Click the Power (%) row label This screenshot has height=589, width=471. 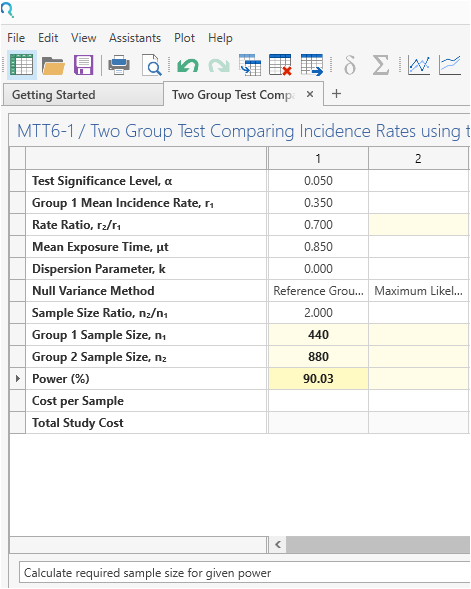point(61,379)
